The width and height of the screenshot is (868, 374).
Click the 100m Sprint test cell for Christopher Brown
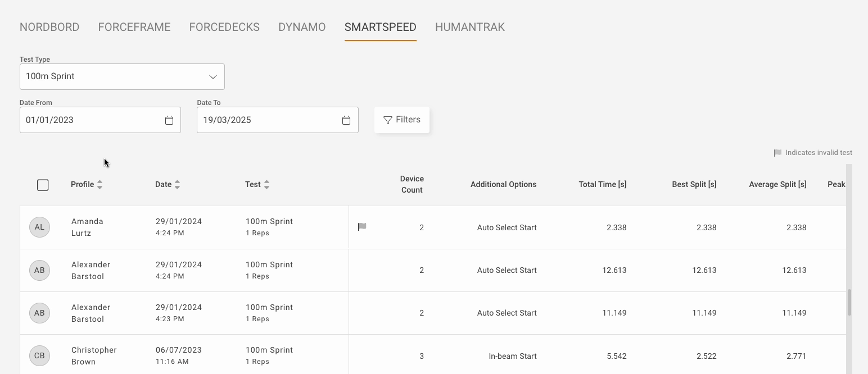[269, 355]
